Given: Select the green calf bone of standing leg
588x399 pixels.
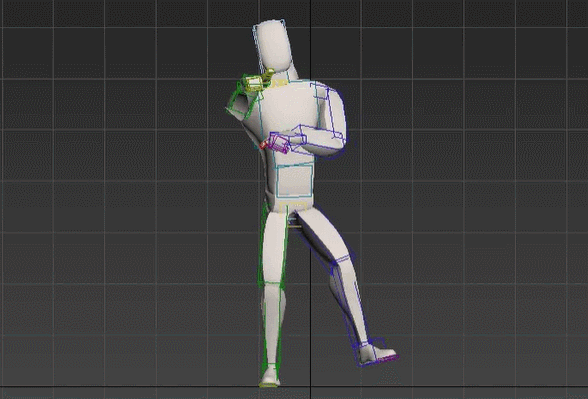Looking at the screenshot, I should pyautogui.click(x=273, y=322).
